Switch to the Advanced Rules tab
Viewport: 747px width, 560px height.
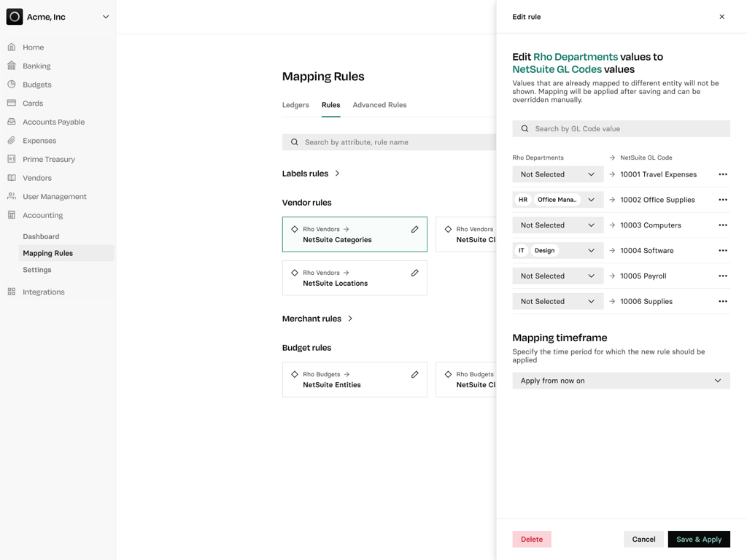click(x=379, y=105)
